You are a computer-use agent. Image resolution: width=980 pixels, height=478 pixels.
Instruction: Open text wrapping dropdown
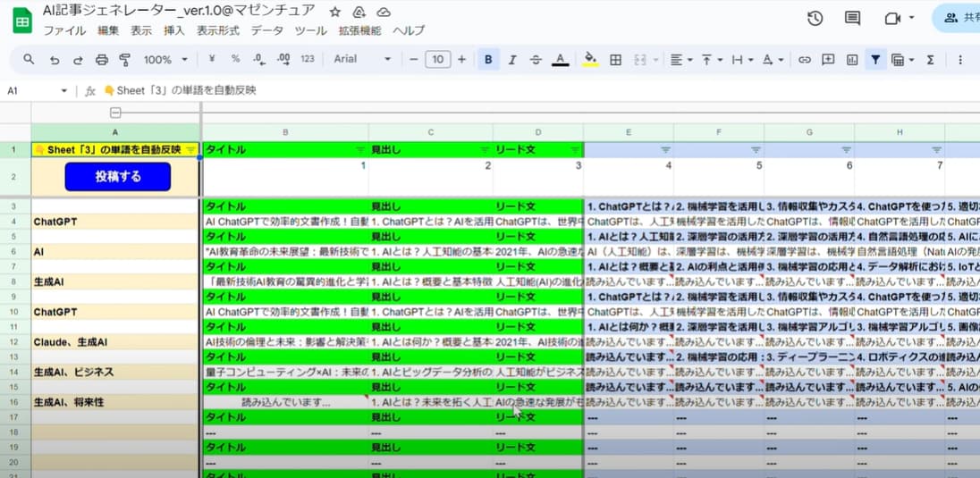pos(742,59)
